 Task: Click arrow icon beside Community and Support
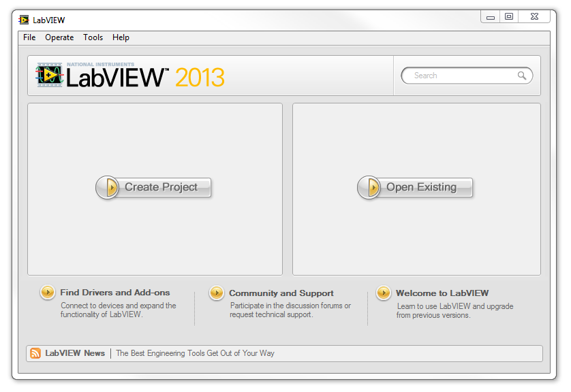click(217, 293)
